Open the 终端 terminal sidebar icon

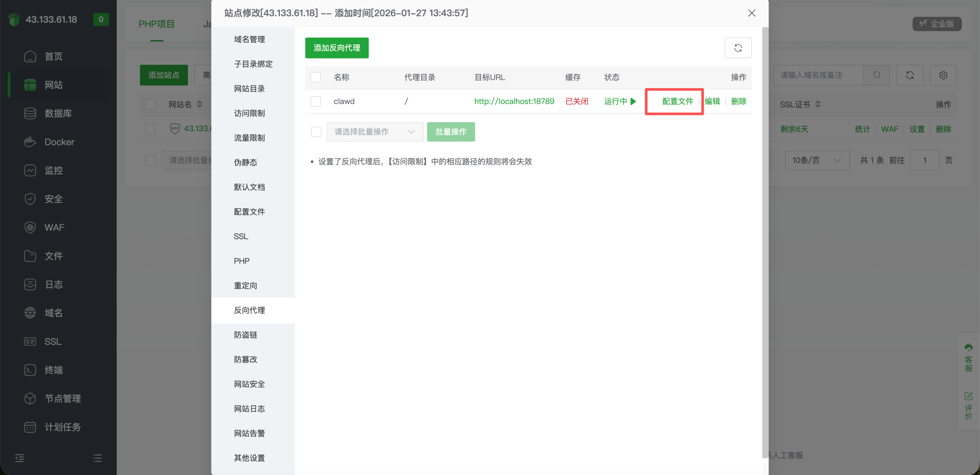point(30,370)
